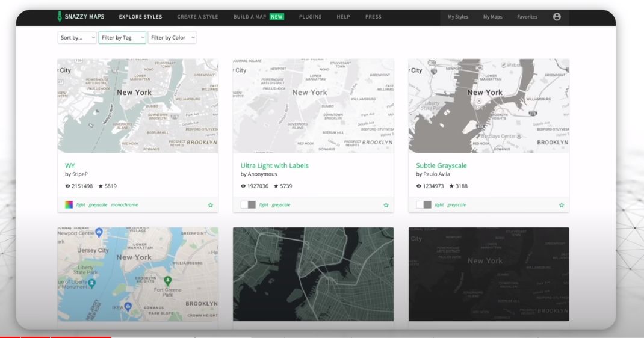This screenshot has width=644, height=338.
Task: Open the Filter by Color dropdown
Action: [x=172, y=38]
